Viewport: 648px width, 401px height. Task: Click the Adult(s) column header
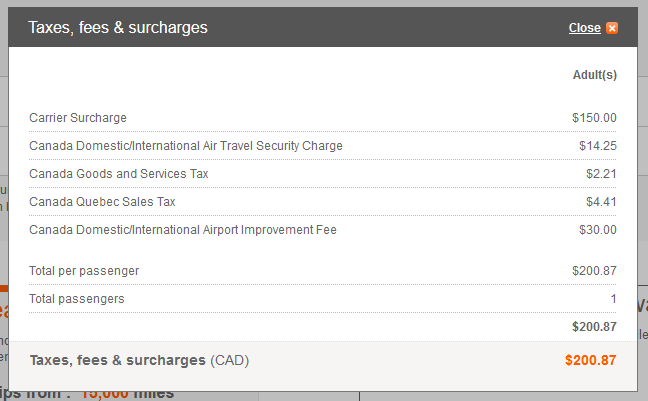pos(594,75)
